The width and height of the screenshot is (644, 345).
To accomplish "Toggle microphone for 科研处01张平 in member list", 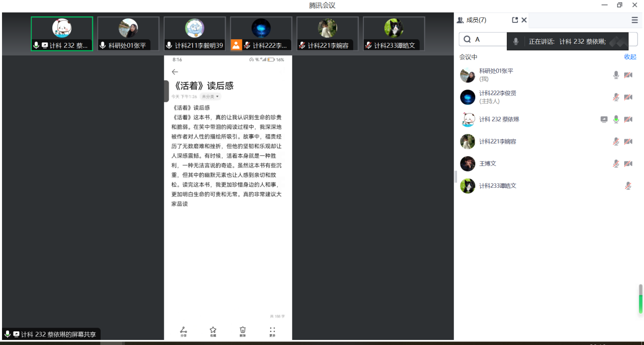I will [616, 75].
